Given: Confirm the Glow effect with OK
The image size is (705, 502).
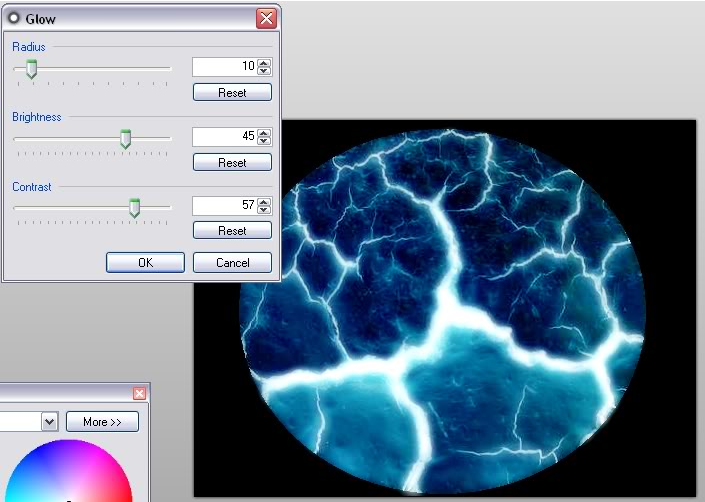Looking at the screenshot, I should 145,262.
